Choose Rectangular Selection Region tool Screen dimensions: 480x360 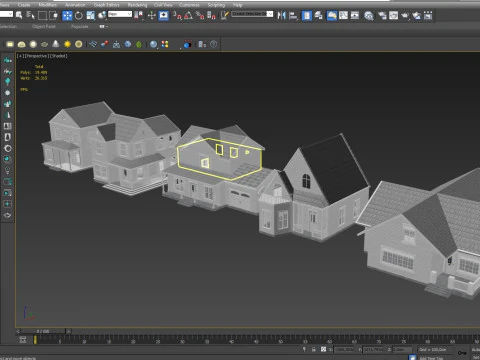(x=42, y=15)
